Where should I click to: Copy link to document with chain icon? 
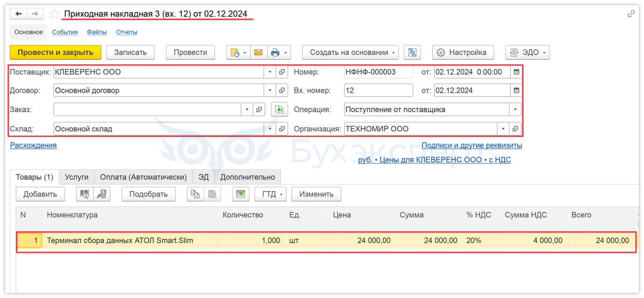(631, 14)
